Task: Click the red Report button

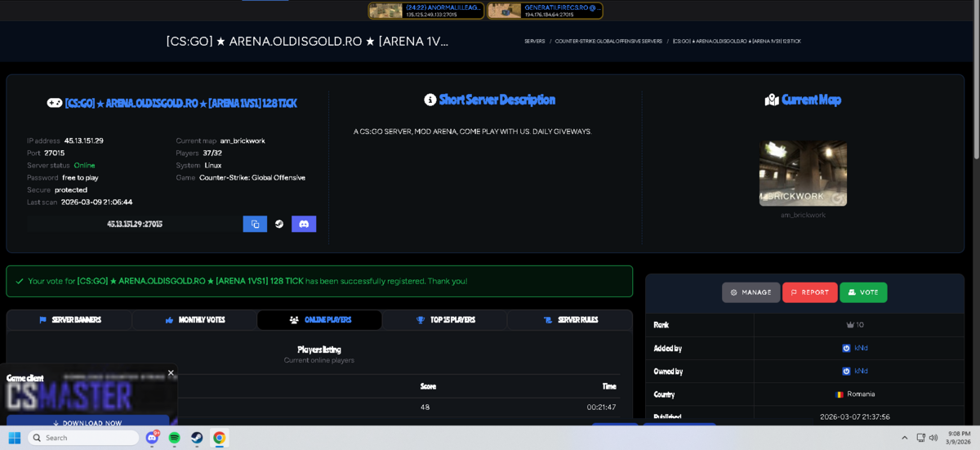Action: point(809,292)
